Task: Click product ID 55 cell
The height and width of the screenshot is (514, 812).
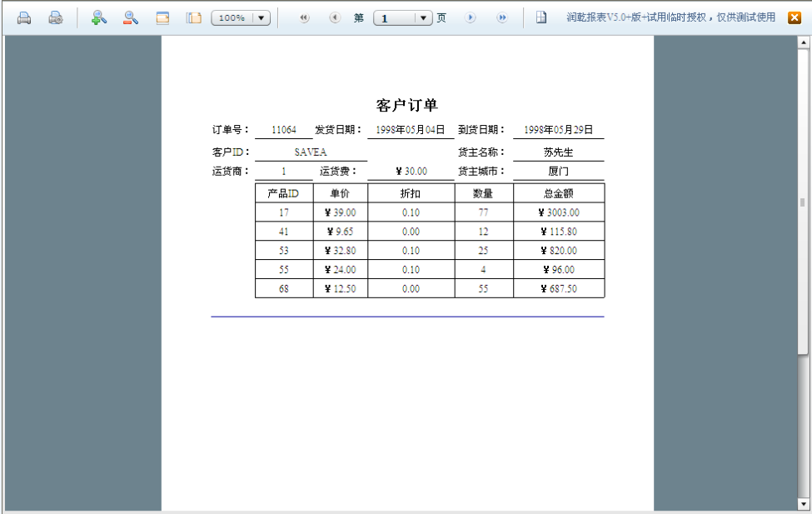Action: [x=284, y=269]
